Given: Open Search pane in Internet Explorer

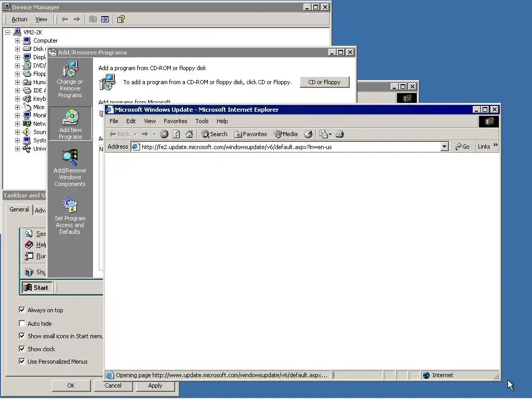Looking at the screenshot, I should (x=214, y=134).
